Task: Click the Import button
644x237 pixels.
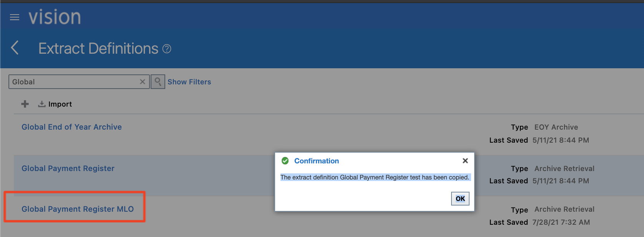Action: coord(55,104)
